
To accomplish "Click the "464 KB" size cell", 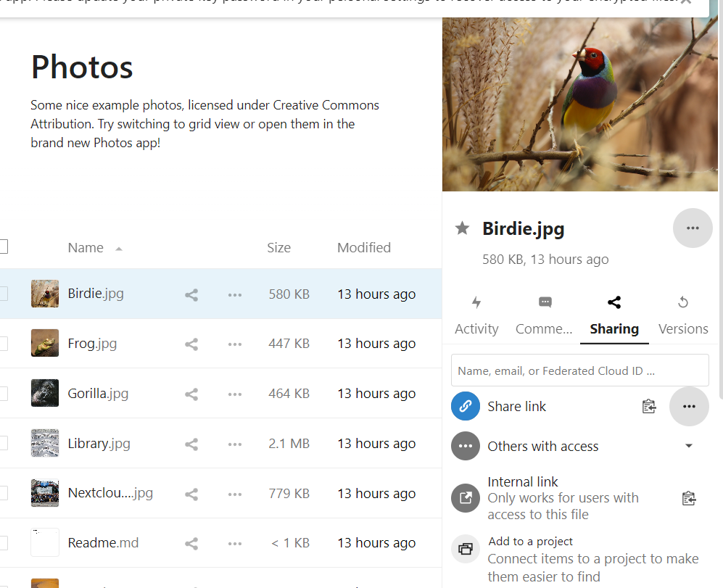I will (289, 394).
